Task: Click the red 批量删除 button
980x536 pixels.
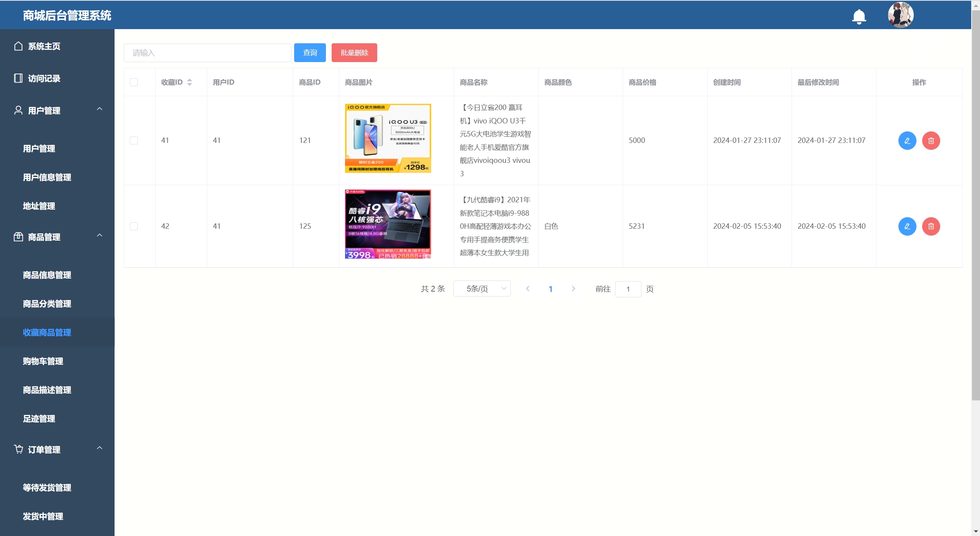Action: (354, 53)
